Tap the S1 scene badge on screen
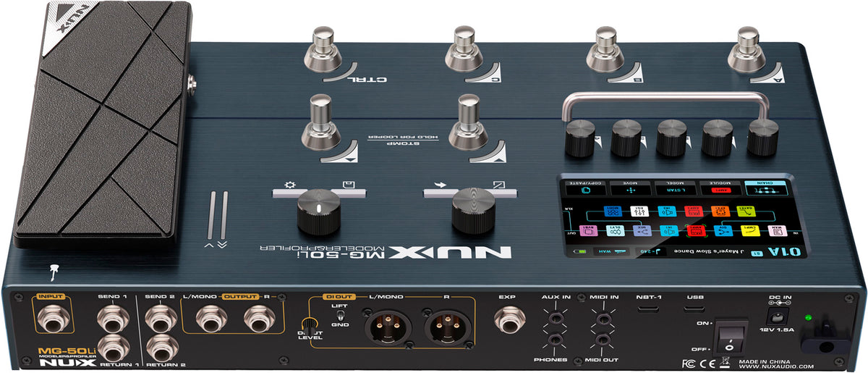868x373 pixels. tap(757, 253)
